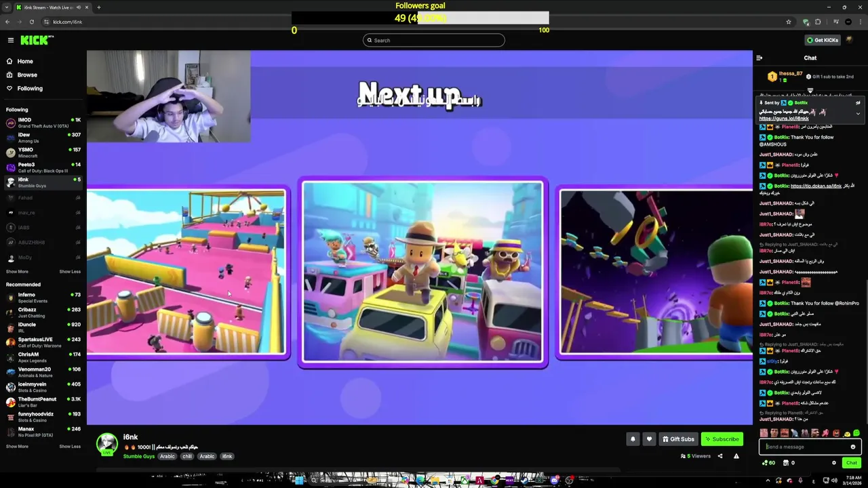This screenshot has height=488, width=868.
Task: Open the hamburger sidebar menu
Action: (x=10, y=40)
